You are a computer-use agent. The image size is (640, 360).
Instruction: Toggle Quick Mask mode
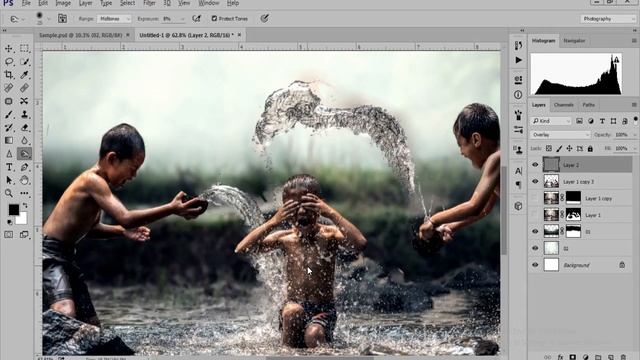pos(9,235)
